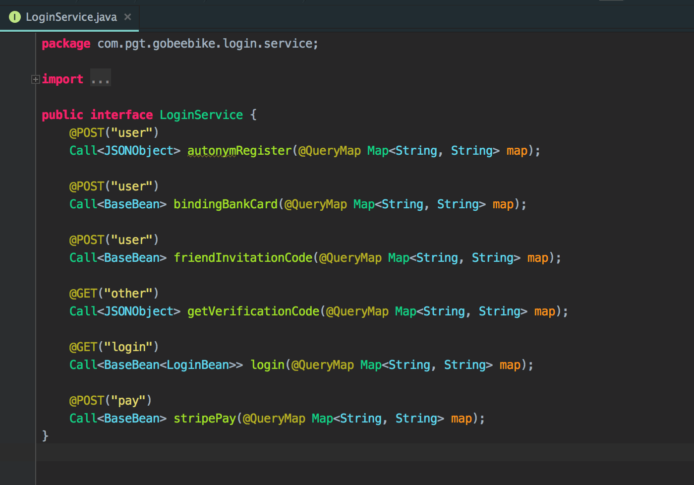This screenshot has height=485, width=694.
Task: Click the stripePay method name
Action: tap(204, 418)
